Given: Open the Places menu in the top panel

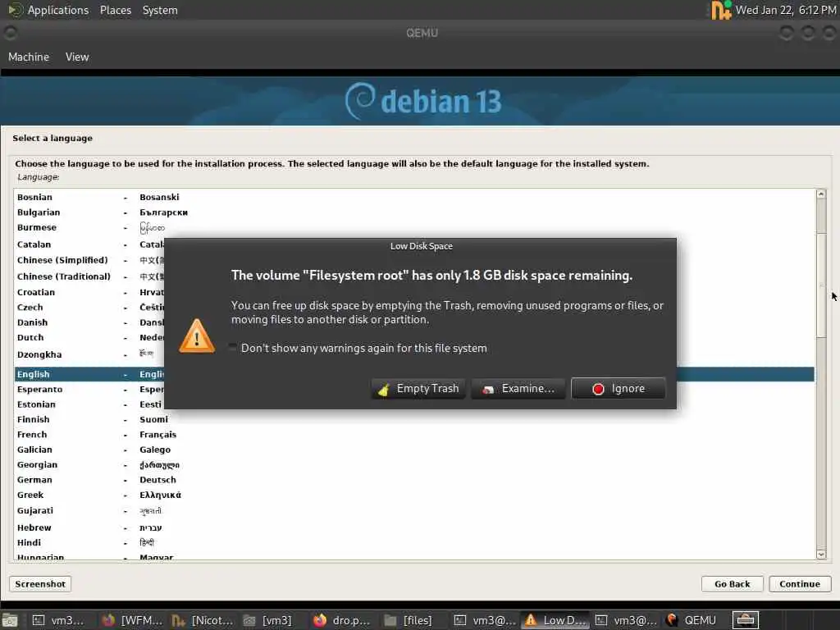Looking at the screenshot, I should pyautogui.click(x=115, y=10).
